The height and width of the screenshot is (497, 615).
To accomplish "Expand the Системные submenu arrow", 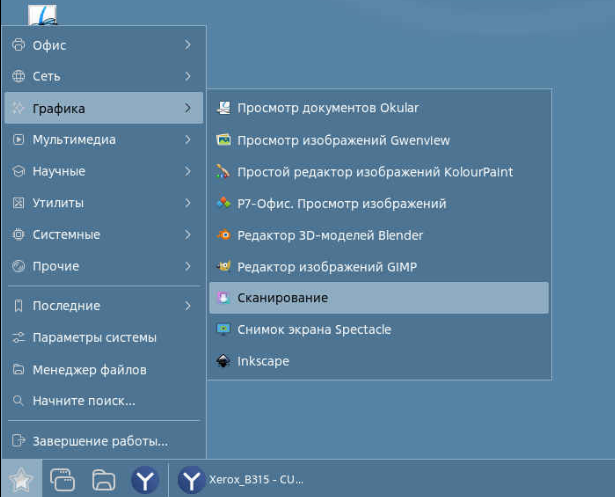I will 188,235.
